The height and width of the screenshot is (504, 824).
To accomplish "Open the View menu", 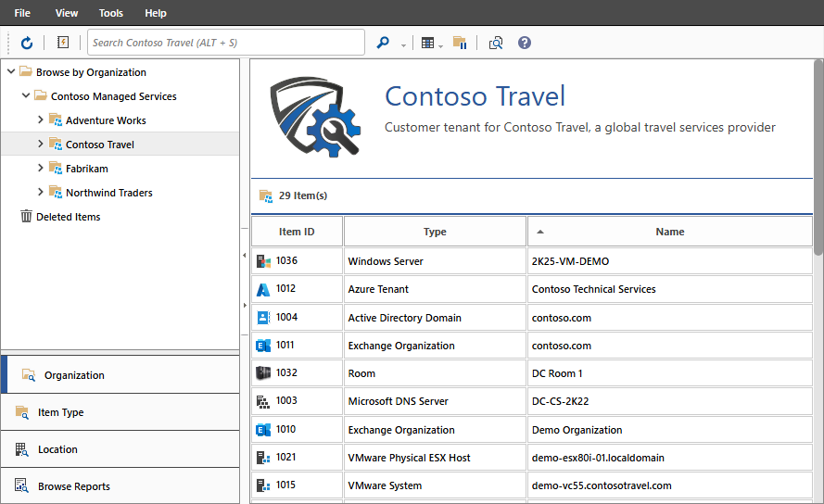I will point(67,13).
